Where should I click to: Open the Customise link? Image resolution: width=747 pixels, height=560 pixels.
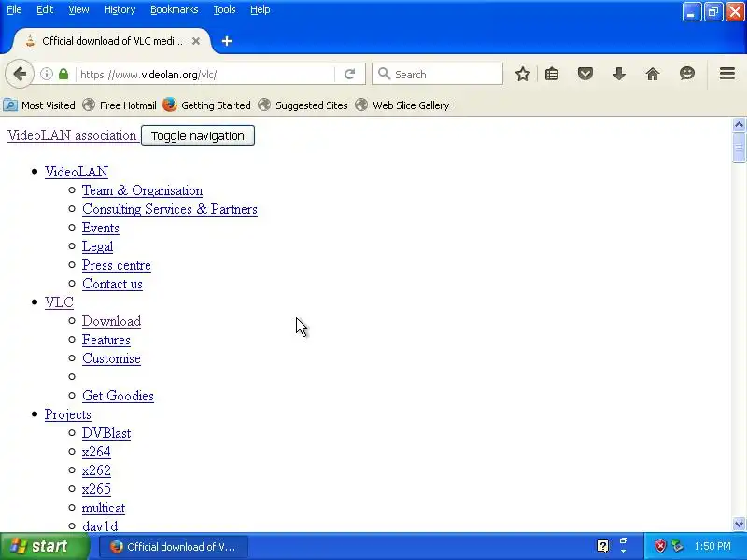pyautogui.click(x=111, y=358)
